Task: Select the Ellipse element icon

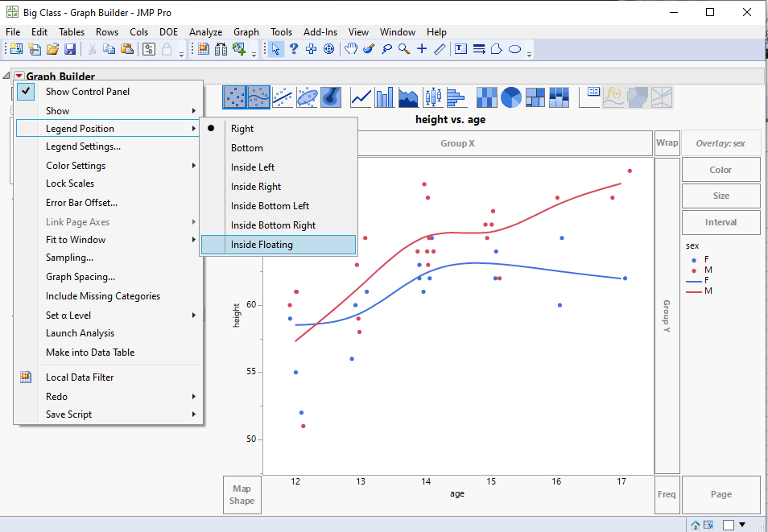Action: [307, 97]
